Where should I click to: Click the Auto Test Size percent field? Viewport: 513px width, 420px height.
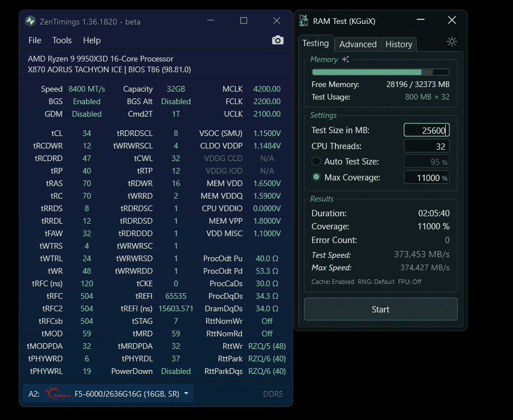426,162
